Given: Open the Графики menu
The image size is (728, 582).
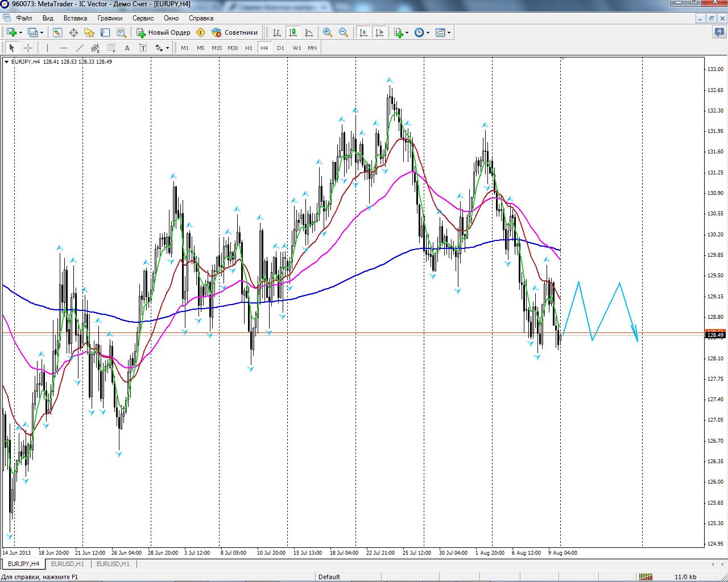Looking at the screenshot, I should [110, 18].
